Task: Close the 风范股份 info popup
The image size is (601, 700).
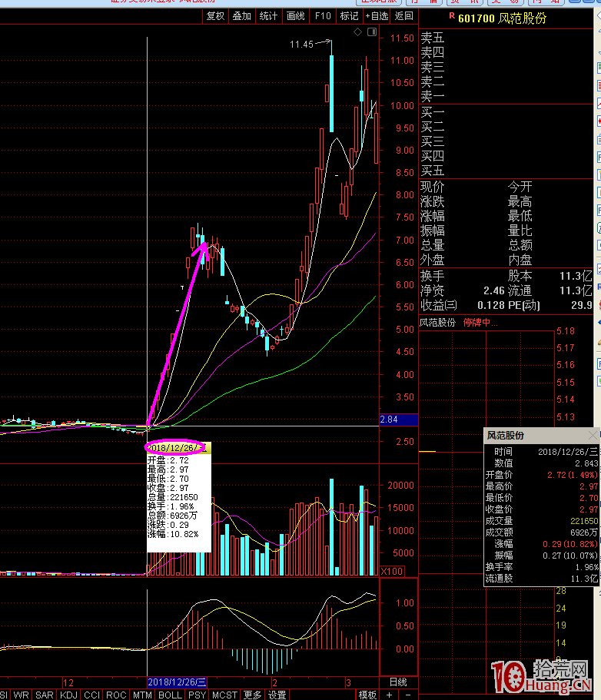Action: [593, 436]
